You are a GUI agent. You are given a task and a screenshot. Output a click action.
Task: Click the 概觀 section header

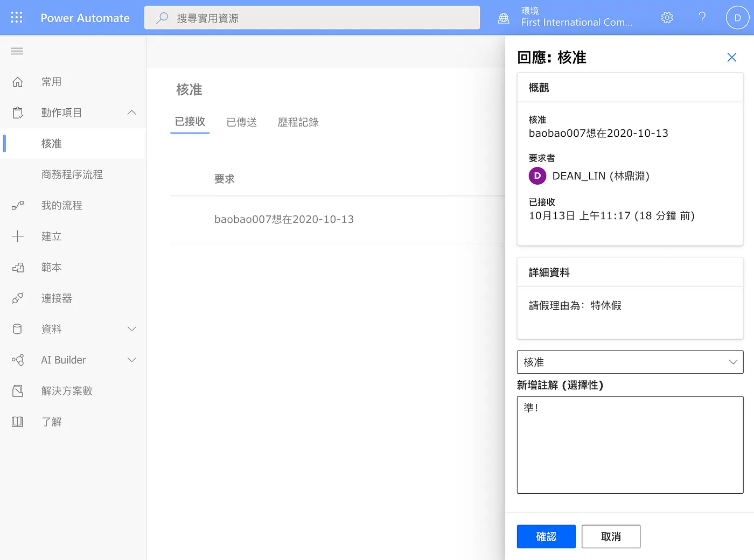coord(539,87)
